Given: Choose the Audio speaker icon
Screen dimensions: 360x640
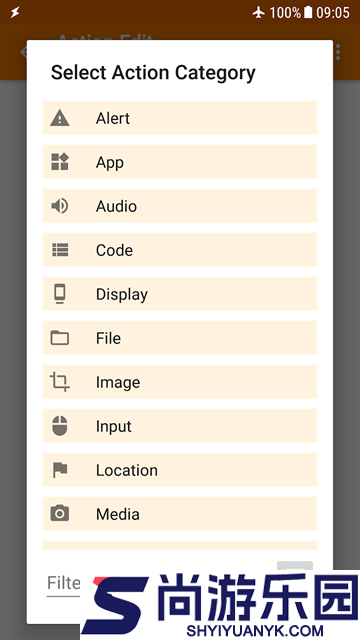Looking at the screenshot, I should (60, 206).
